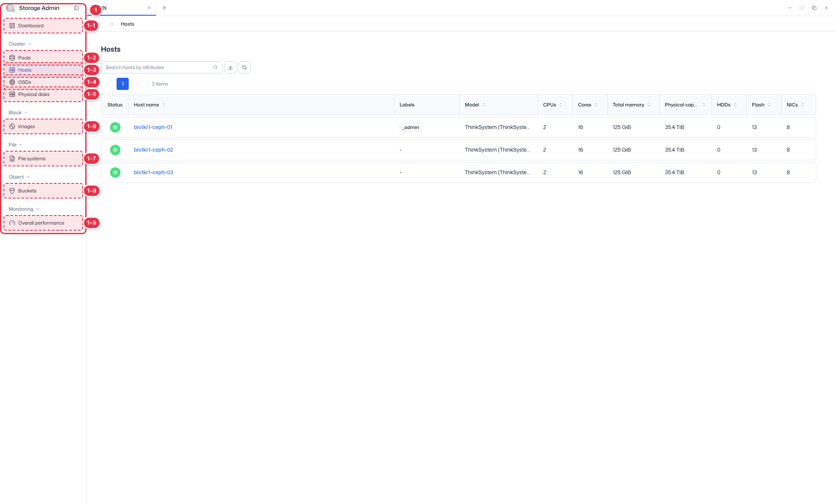
Task: Select Hosts in the sidebar
Action: point(43,70)
